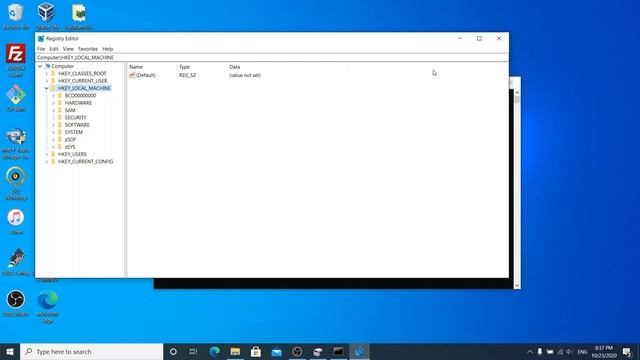The image size is (640, 360).
Task: Open the Recycle Bin desktop icon
Action: pyautogui.click(x=16, y=12)
